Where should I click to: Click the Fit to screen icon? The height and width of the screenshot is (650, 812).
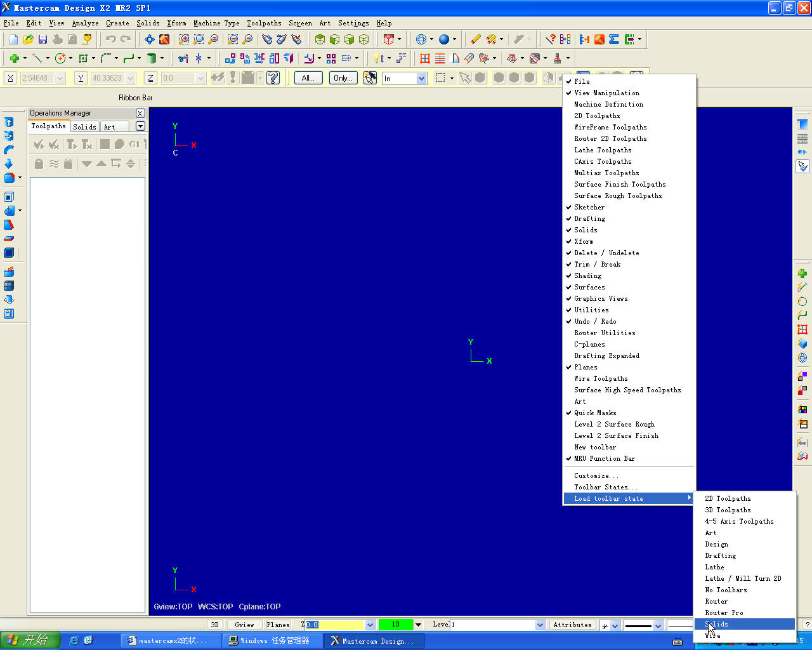[x=149, y=39]
